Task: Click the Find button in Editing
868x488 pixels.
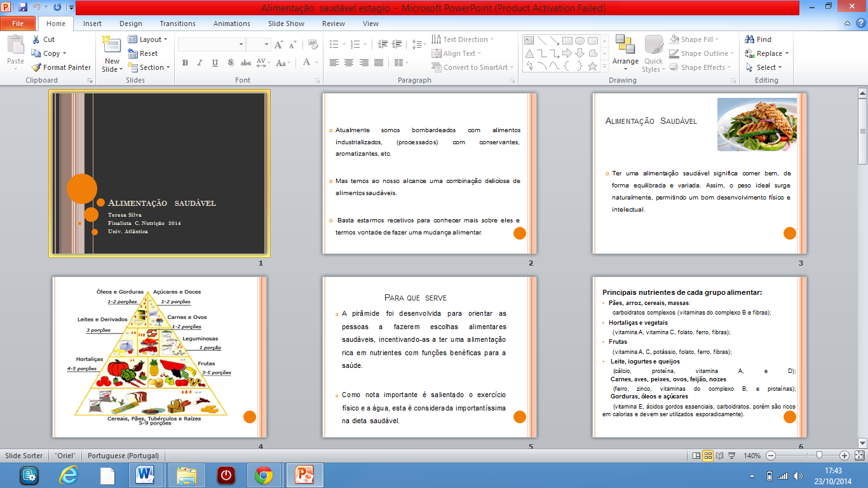Action: (x=759, y=39)
